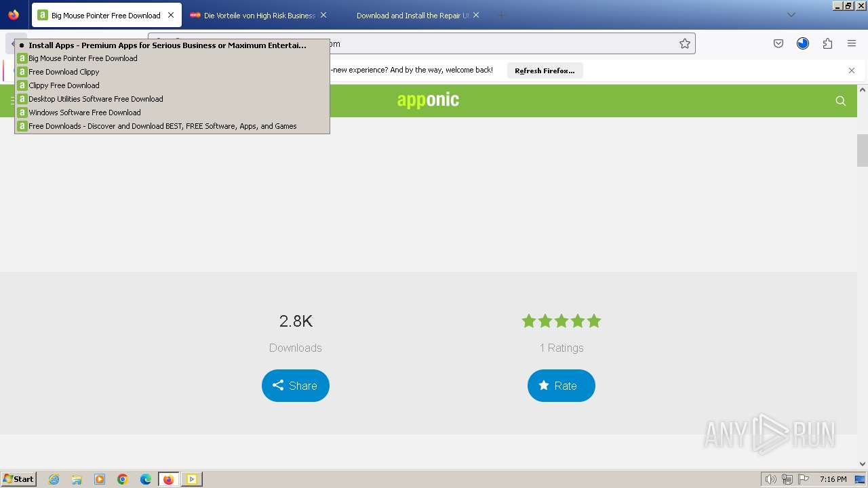Open File Explorer from taskbar
Image resolution: width=868 pixels, height=488 pixels.
[77, 479]
